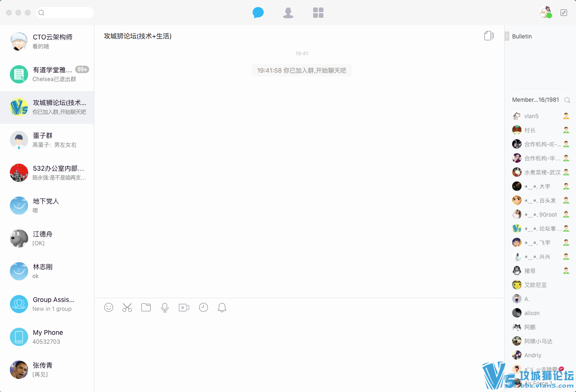The width and height of the screenshot is (576, 392).
Task: Click the shrink window icon top right
Action: tap(564, 13)
